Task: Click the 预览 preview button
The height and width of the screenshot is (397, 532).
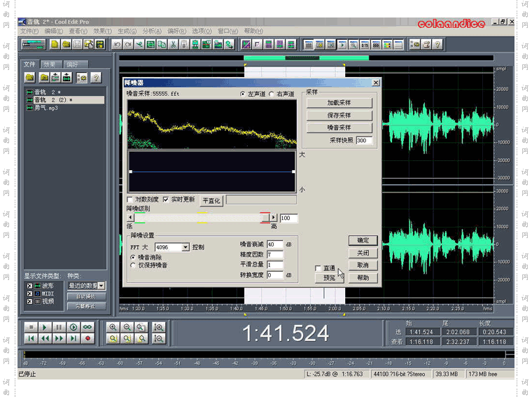Action: 329,278
